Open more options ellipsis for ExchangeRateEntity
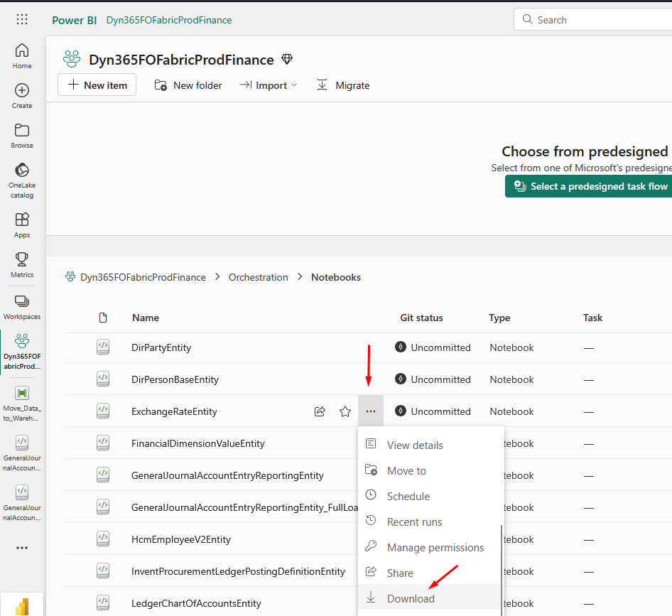Screen dimensions: 672x616 371,411
